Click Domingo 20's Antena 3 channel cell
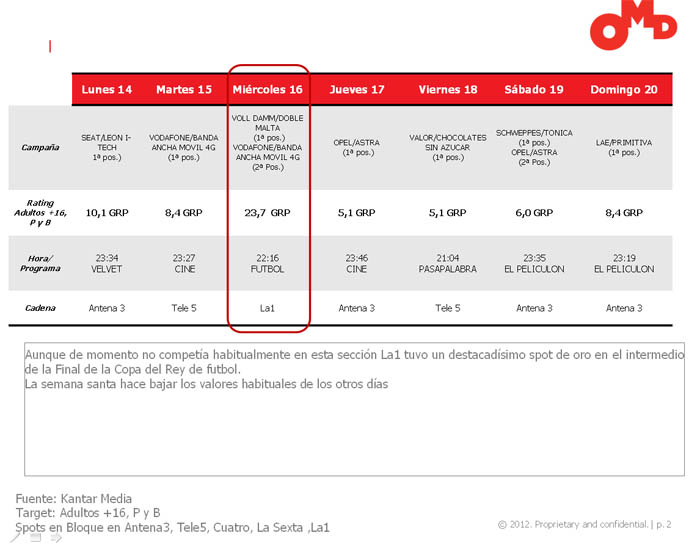Screen dimensions: 700x544 pos(624,308)
